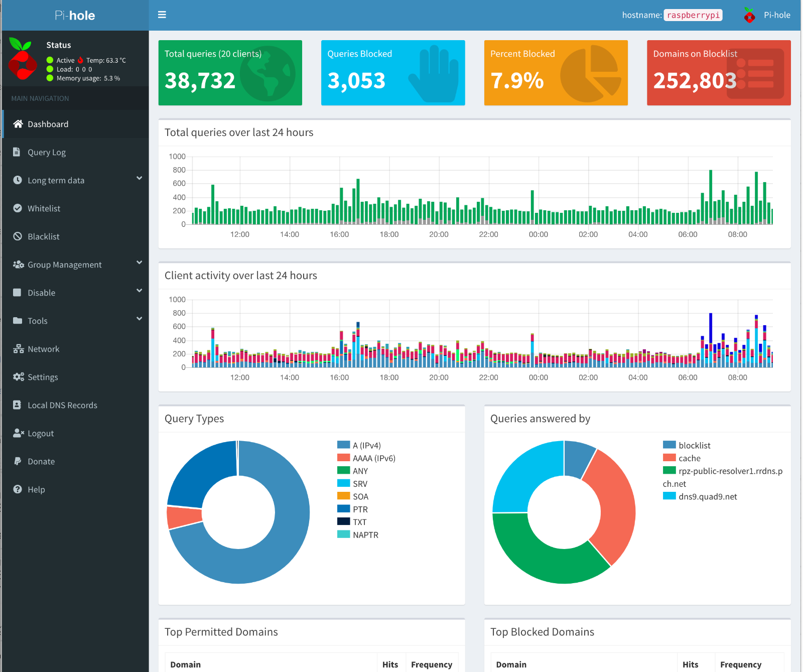Click the Pi-hole brand title in header
Viewport: 803px width, 672px height.
pos(75,16)
